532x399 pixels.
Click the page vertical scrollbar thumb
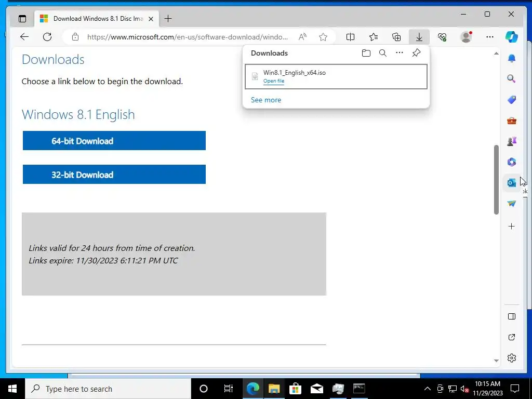point(496,180)
